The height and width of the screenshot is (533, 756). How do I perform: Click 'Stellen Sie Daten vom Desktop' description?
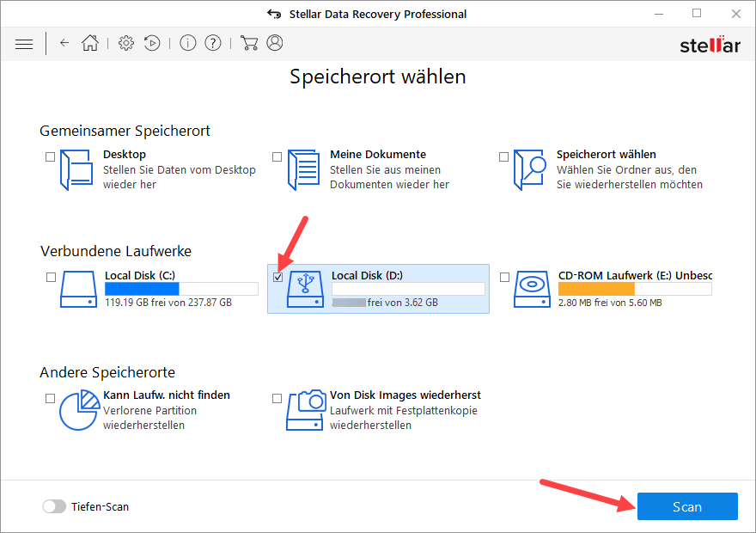180,170
